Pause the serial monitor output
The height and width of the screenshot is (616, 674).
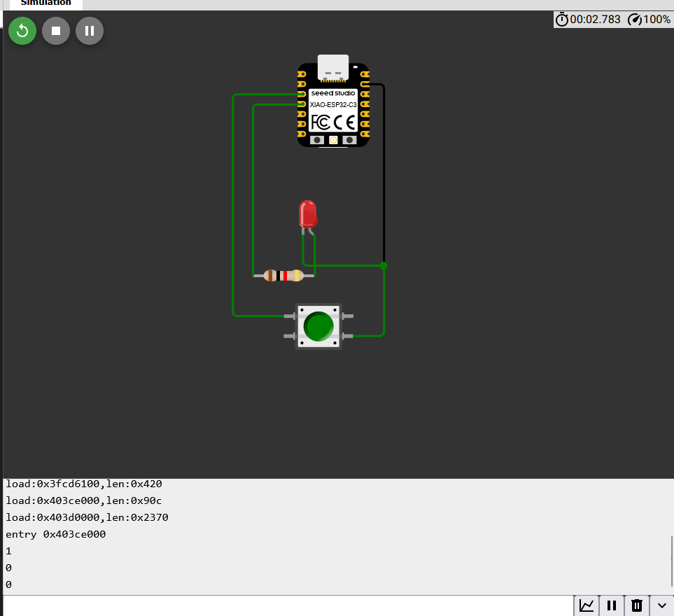[611, 605]
